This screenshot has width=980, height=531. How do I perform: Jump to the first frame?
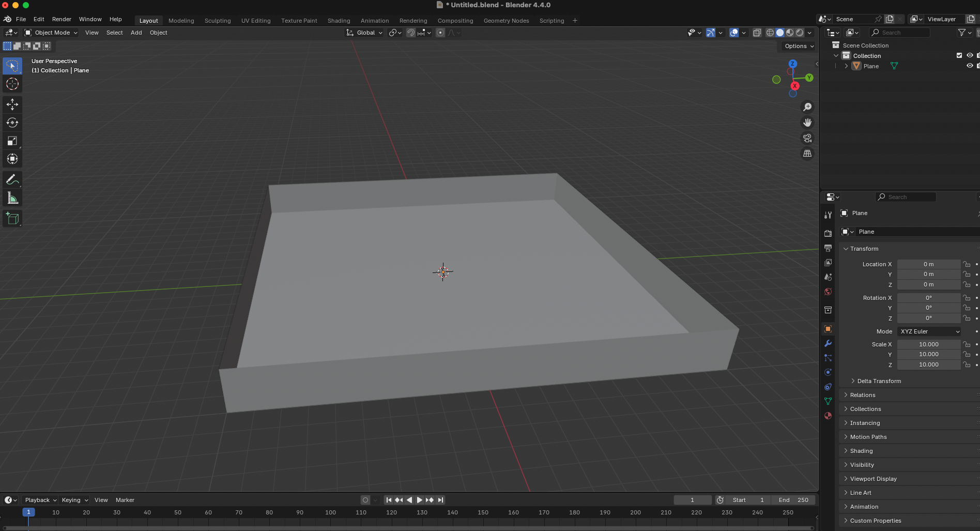click(389, 500)
